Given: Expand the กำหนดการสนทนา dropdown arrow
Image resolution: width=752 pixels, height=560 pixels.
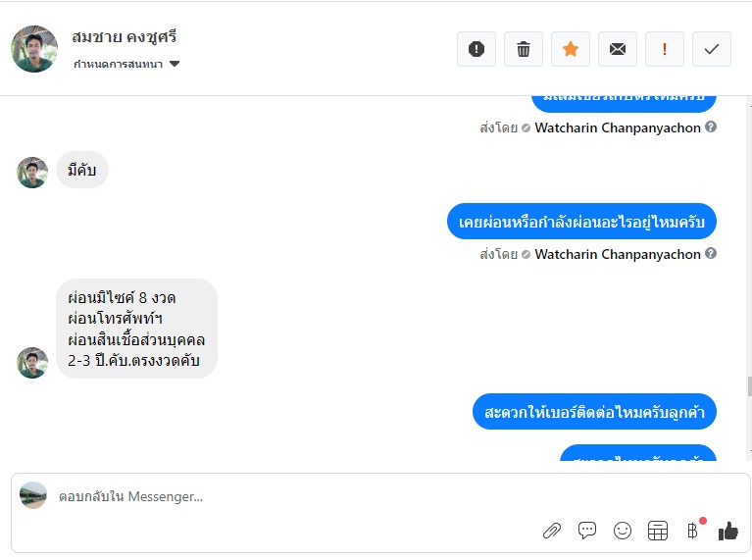Looking at the screenshot, I should (175, 64).
